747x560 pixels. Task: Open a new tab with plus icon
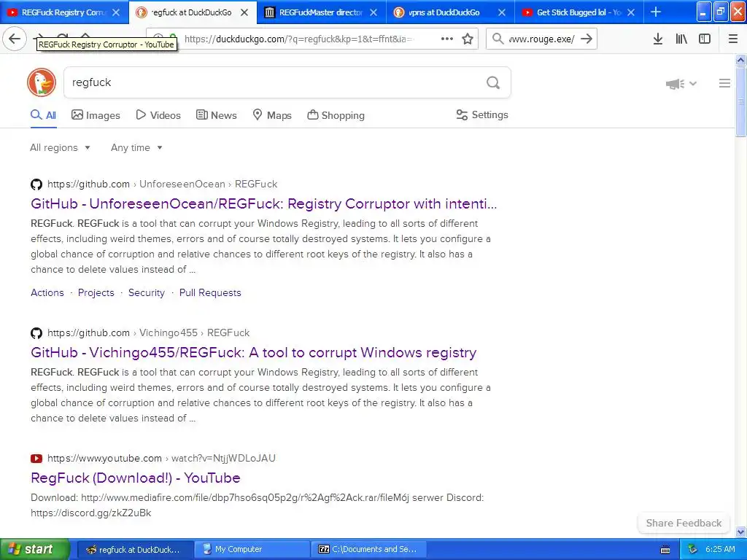click(x=656, y=12)
